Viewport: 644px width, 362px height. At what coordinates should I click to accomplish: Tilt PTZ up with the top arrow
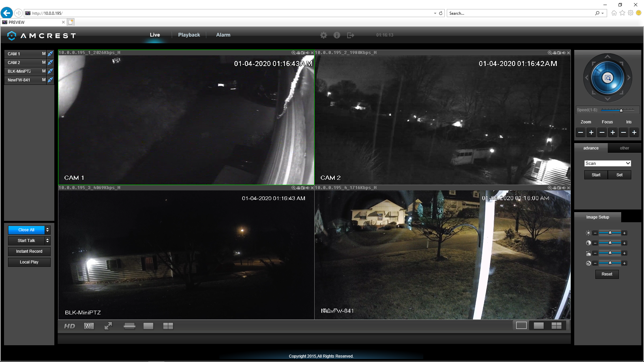pyautogui.click(x=607, y=56)
